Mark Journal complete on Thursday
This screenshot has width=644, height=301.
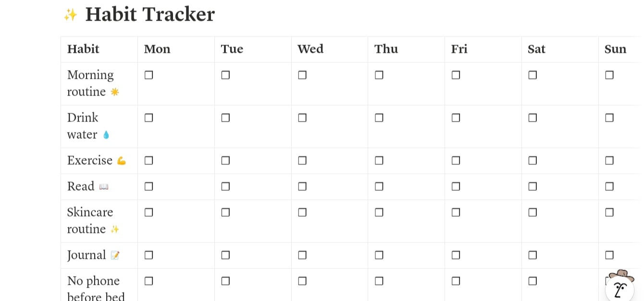coord(379,255)
